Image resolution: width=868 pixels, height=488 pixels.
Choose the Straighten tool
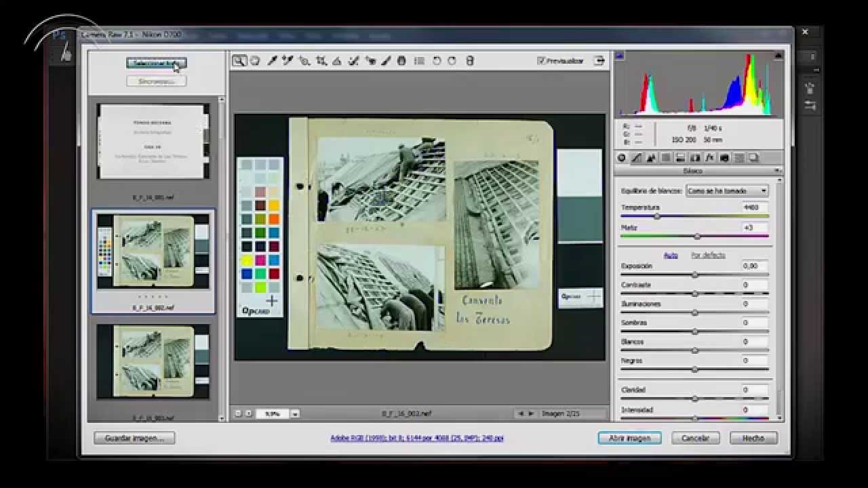click(337, 61)
